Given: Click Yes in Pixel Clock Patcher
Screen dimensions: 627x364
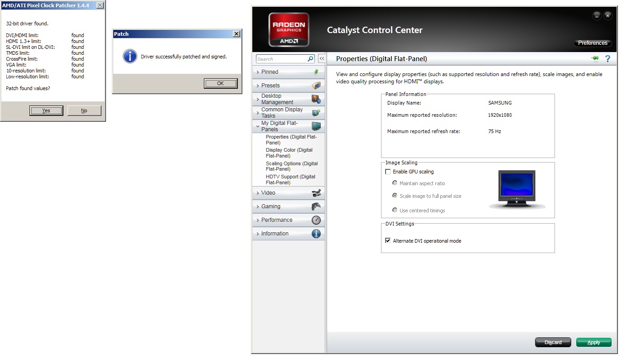Looking at the screenshot, I should [46, 110].
